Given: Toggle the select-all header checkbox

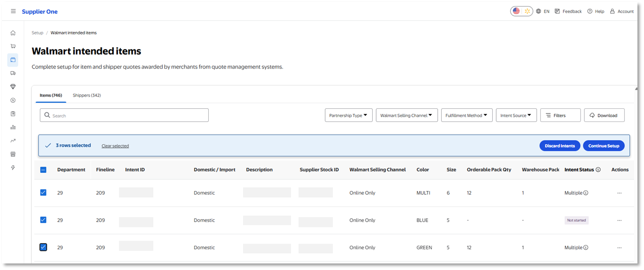Looking at the screenshot, I should [43, 170].
